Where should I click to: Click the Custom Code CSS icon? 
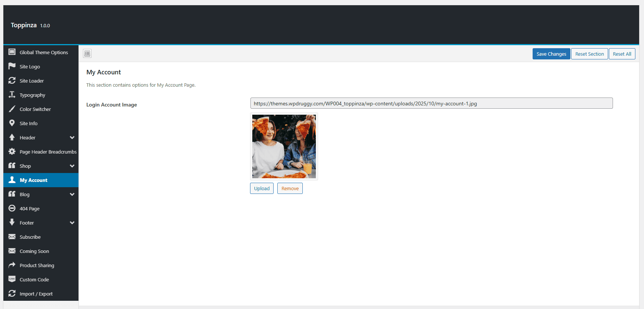pyautogui.click(x=12, y=279)
